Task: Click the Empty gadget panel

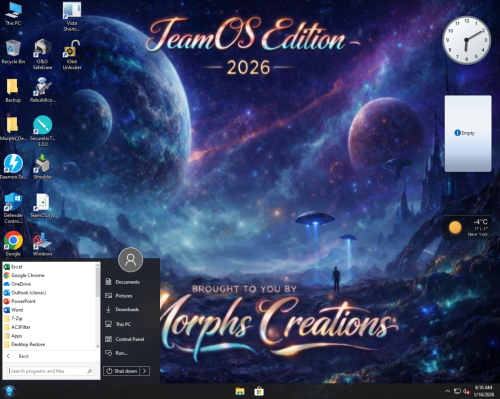Action: point(468,133)
